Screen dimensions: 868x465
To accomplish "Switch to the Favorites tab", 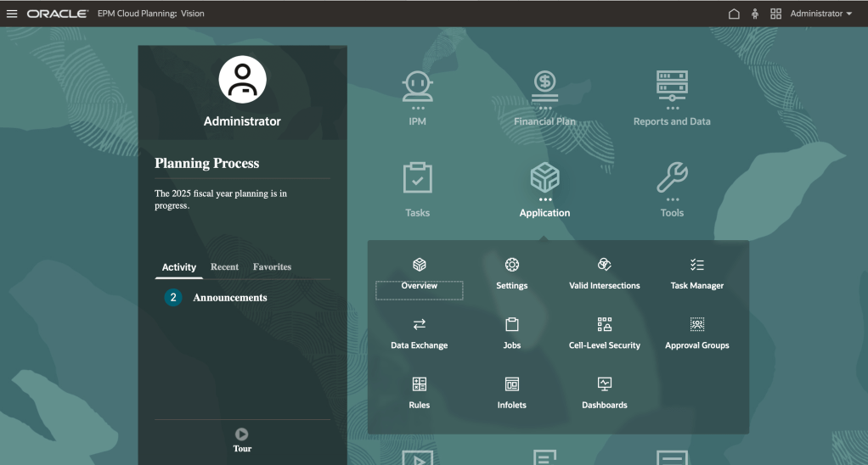I will pos(272,267).
